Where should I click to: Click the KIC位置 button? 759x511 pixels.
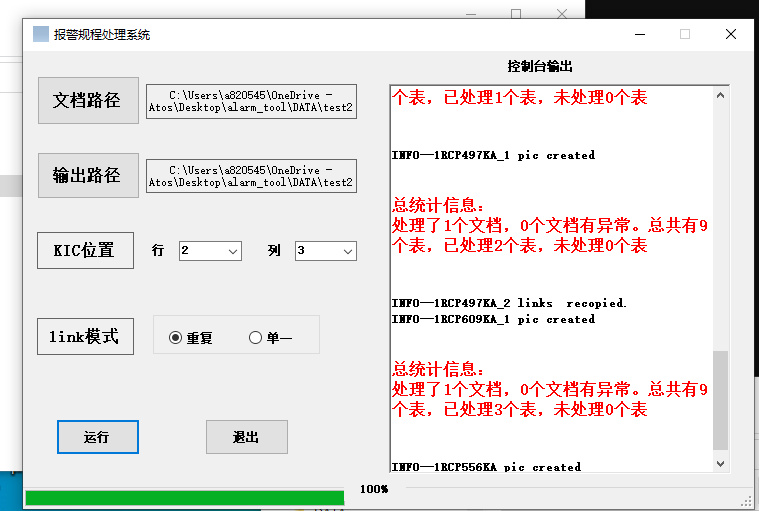coord(85,250)
